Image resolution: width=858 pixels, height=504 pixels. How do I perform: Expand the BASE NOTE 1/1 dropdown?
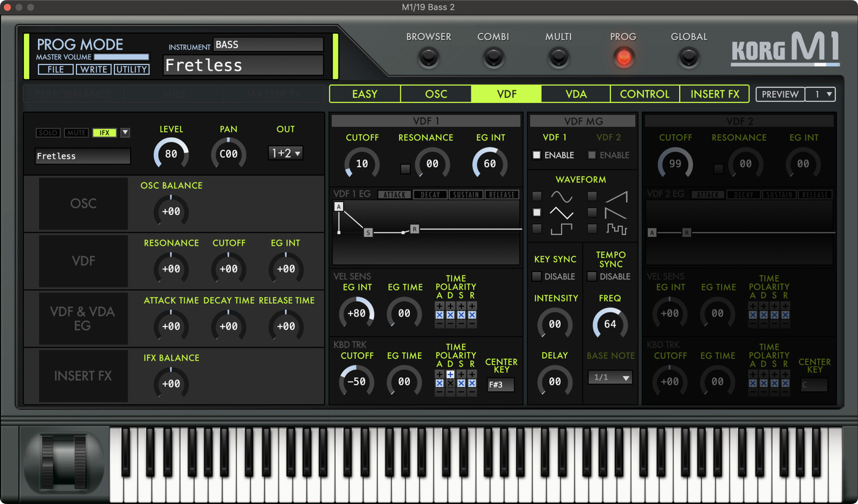[x=610, y=377]
